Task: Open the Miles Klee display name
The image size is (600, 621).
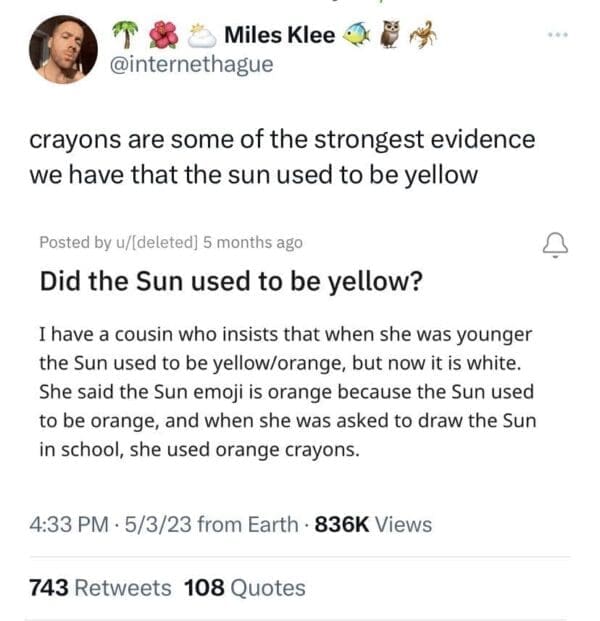Action: pyautogui.click(x=279, y=35)
